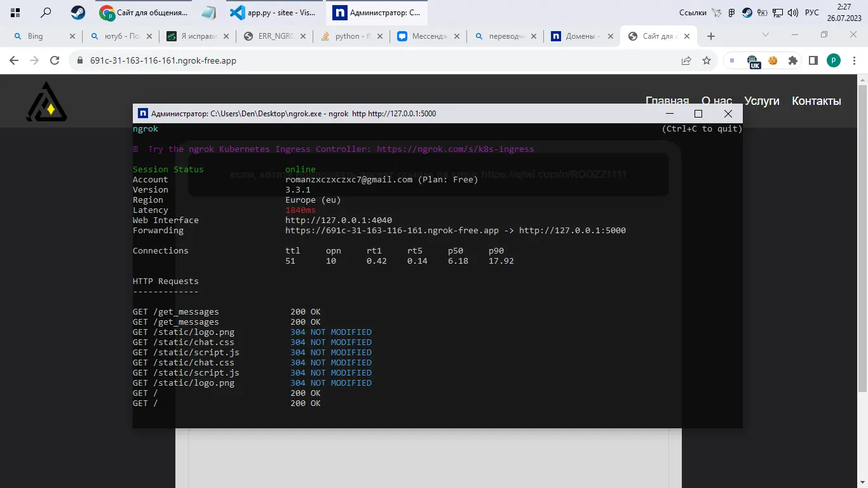Viewport: 868px width, 488px height.
Task: Open Figma tray icon
Action: [732, 12]
